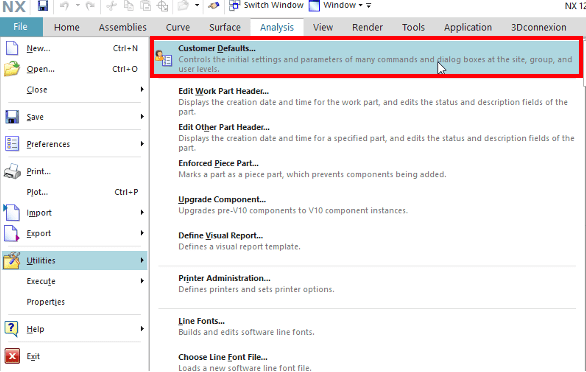Click the Copy icon in top toolbar
The image size is (586, 372).
129,6
